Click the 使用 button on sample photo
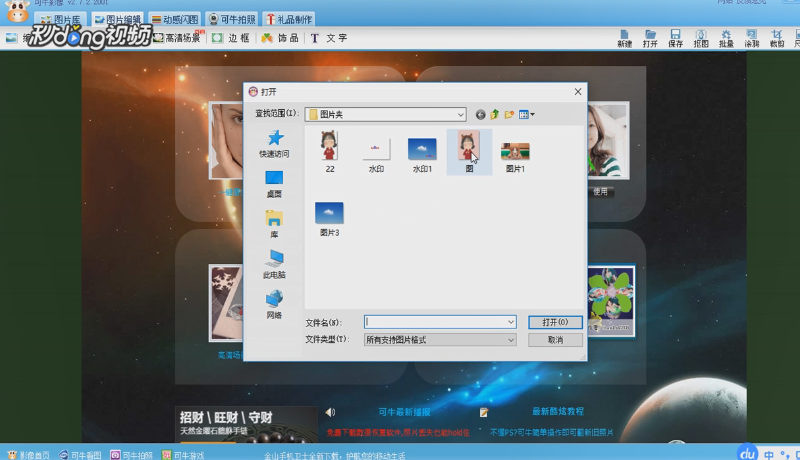800x460 pixels. click(x=601, y=192)
